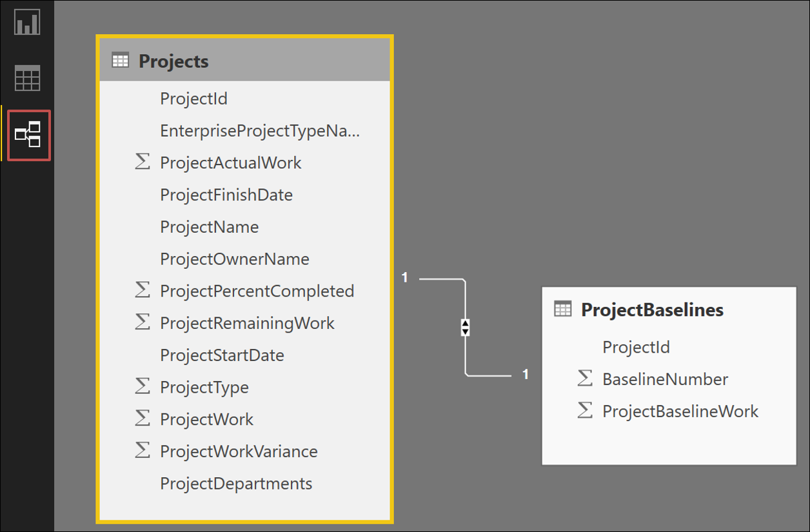The image size is (810, 532).
Task: Click the ProjectFinishDate field
Action: click(x=226, y=195)
